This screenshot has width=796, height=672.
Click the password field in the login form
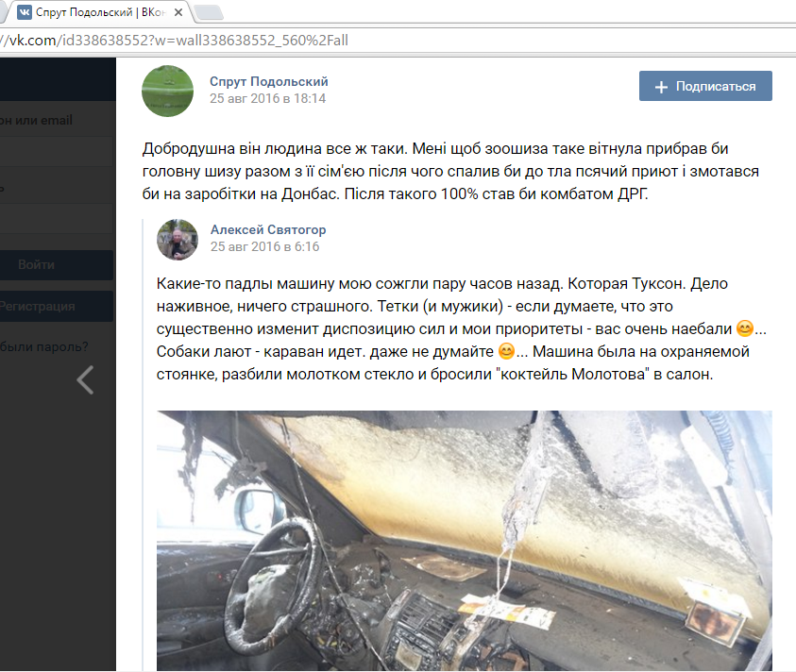[x=56, y=219]
